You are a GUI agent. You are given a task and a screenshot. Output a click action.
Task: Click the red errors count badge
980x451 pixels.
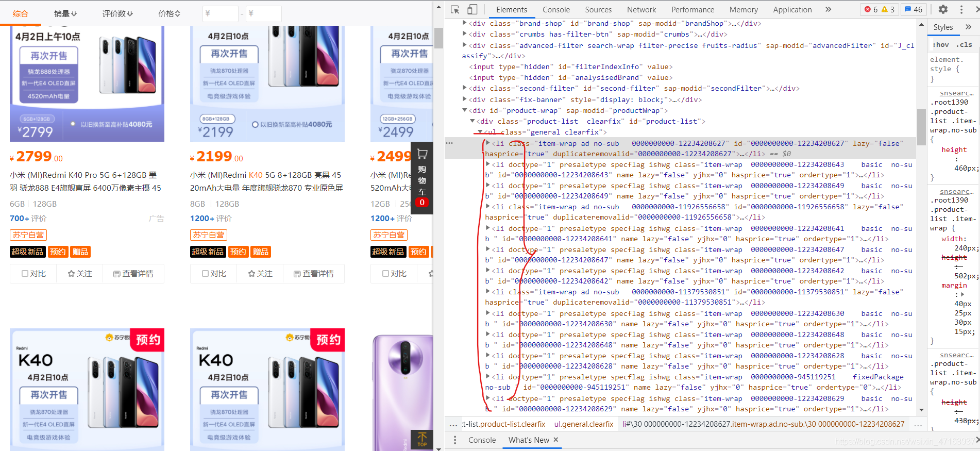click(x=871, y=9)
